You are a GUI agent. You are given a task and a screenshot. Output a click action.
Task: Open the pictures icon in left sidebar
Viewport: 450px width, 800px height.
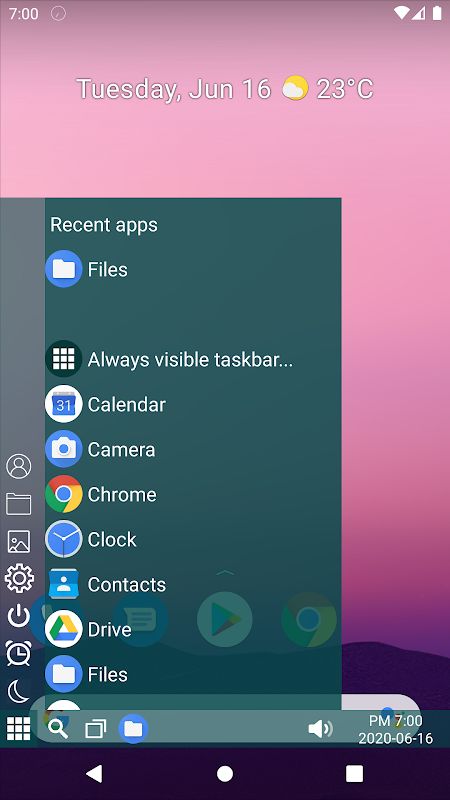coord(19,541)
